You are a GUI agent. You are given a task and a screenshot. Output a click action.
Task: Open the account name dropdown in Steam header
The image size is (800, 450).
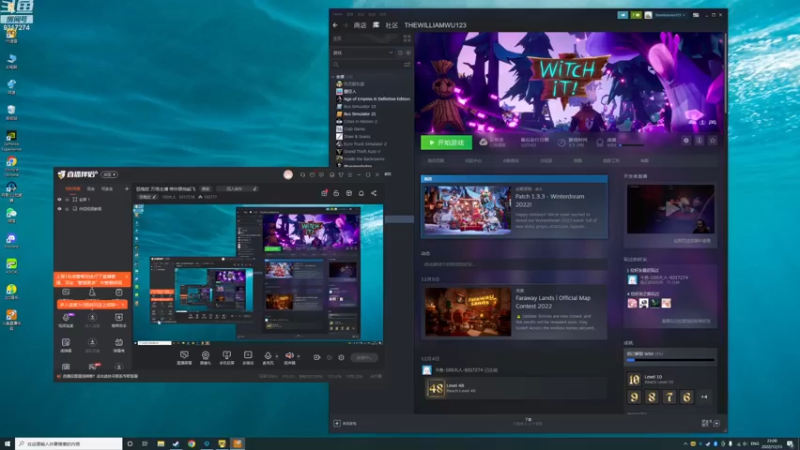670,15
